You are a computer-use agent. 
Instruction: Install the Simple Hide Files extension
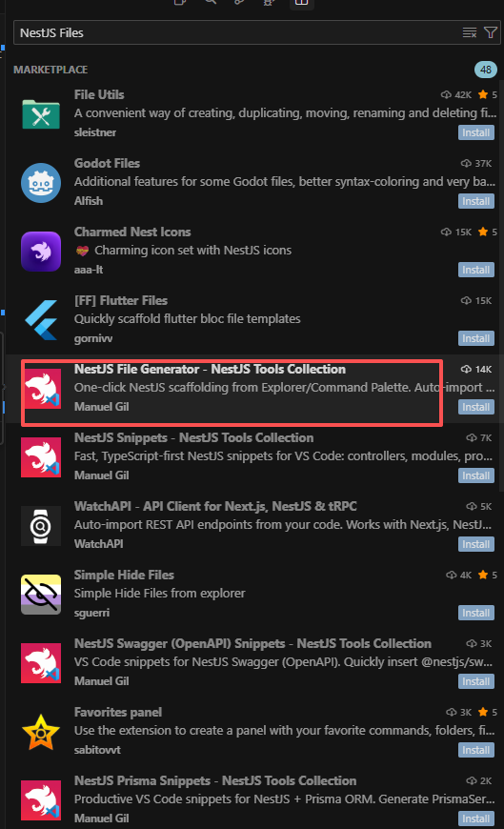click(x=476, y=613)
